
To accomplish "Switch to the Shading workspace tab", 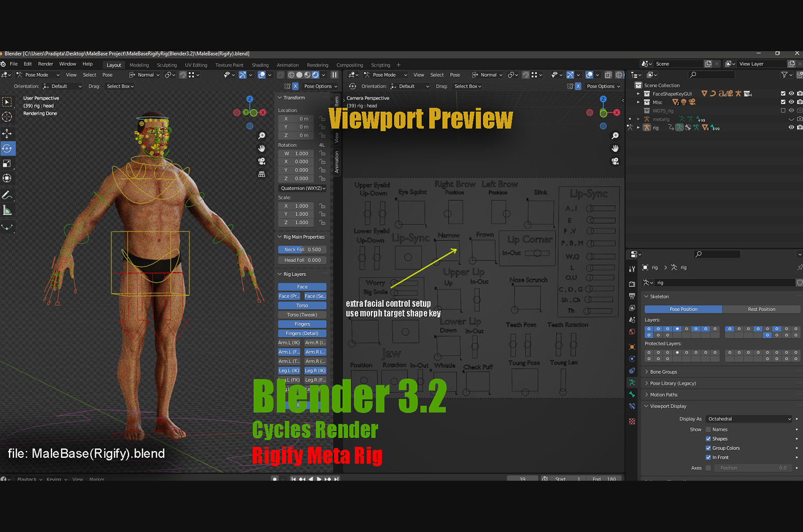I will 260,65.
